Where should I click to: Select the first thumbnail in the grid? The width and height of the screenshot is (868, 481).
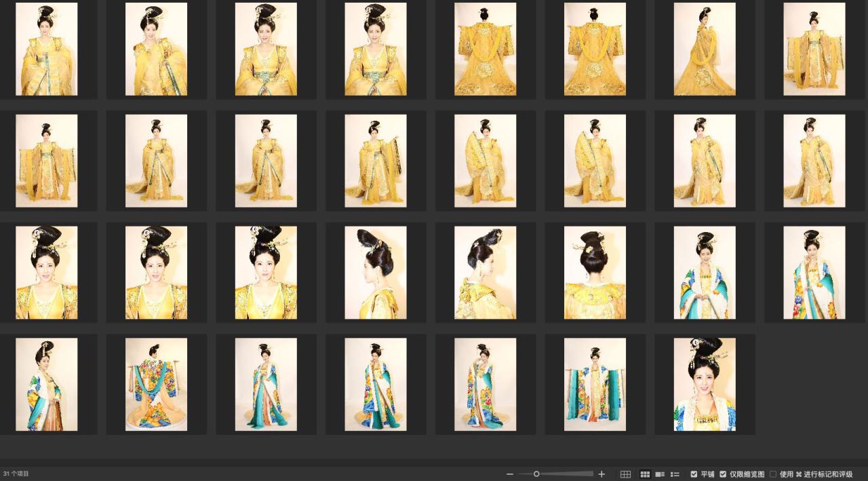(x=47, y=49)
